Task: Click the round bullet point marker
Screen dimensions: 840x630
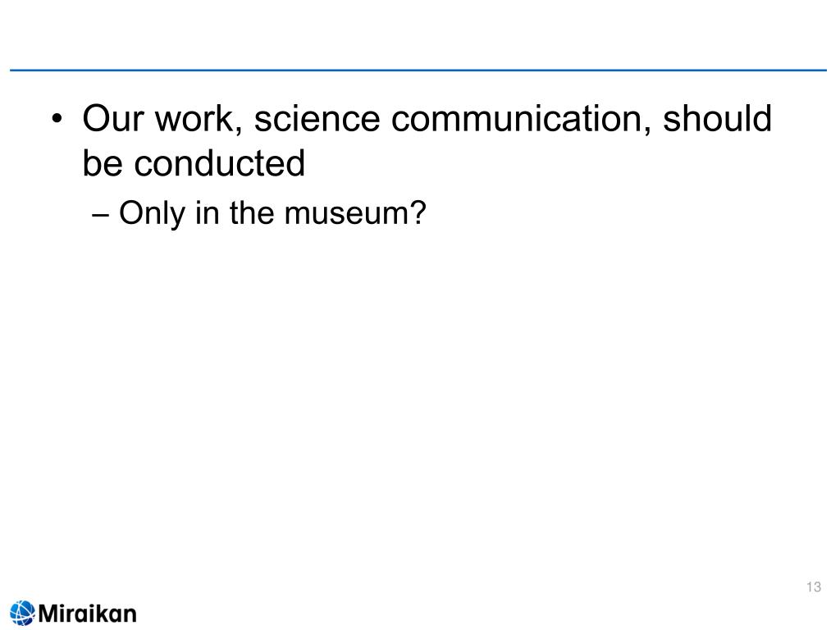Action: pyautogui.click(x=57, y=118)
